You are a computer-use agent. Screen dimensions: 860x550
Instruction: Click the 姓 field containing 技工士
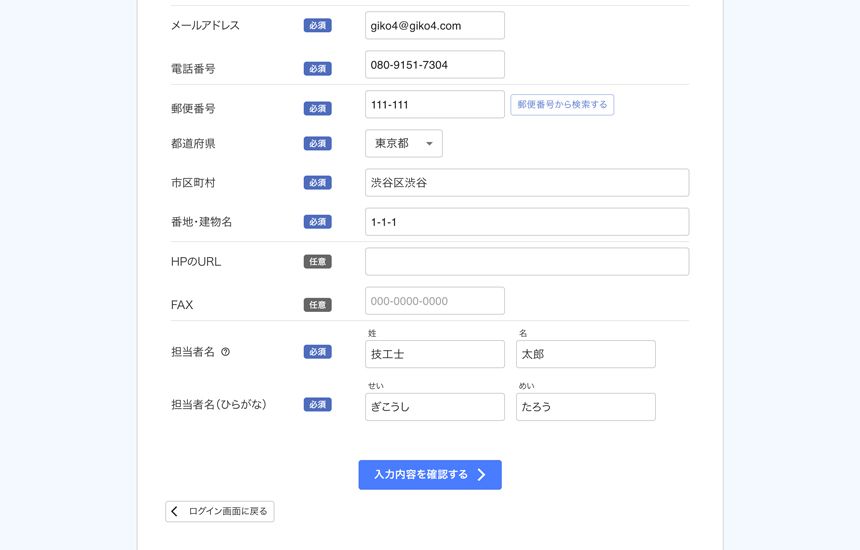[x=434, y=354]
